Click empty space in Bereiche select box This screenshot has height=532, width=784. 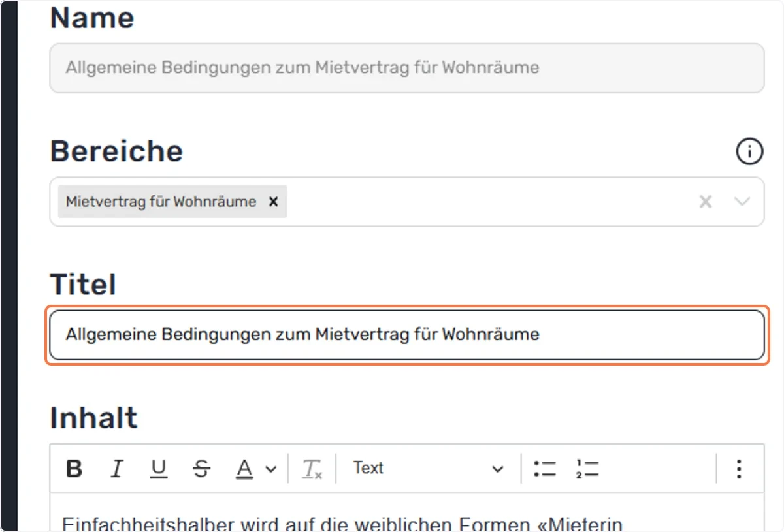[x=490, y=202]
